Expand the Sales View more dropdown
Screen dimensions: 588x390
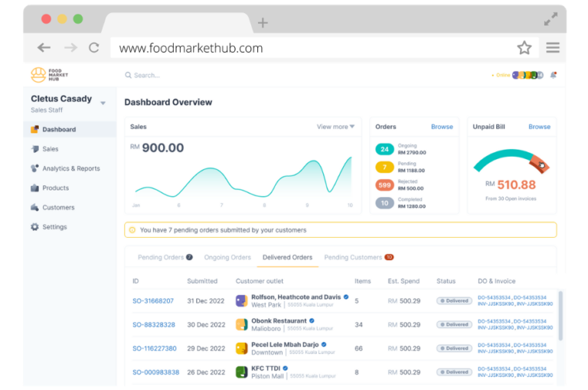(335, 127)
